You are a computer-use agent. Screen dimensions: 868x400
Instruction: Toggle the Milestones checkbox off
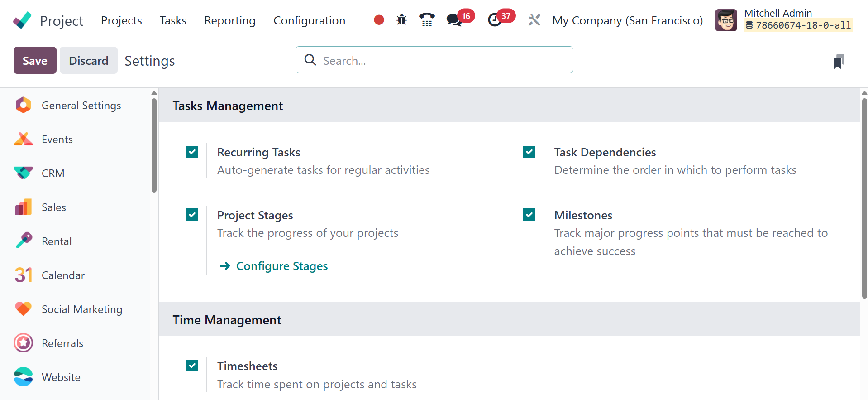coord(529,214)
